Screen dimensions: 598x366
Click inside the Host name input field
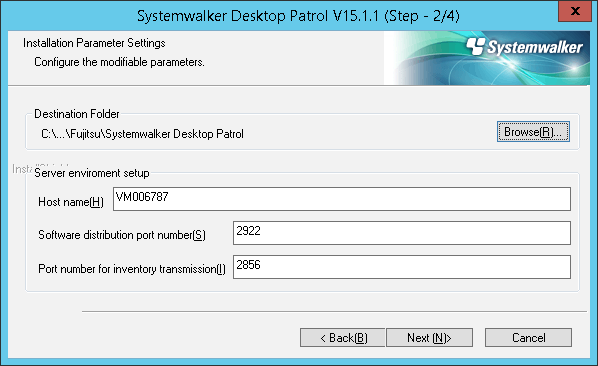point(342,199)
